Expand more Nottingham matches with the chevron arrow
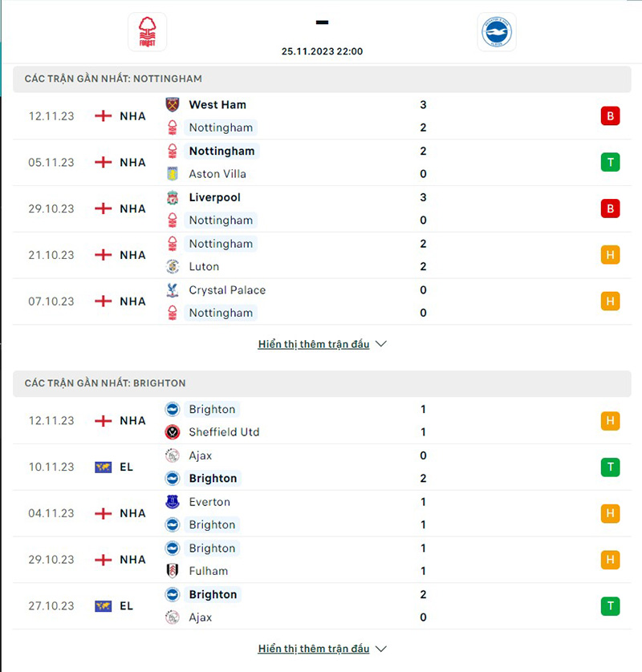The image size is (642, 672). point(380,343)
